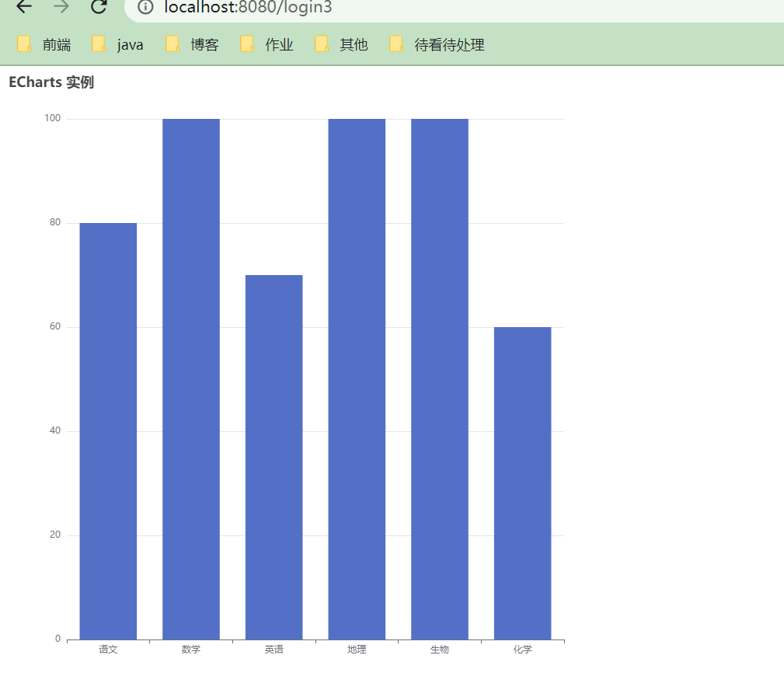Image resolution: width=784 pixels, height=683 pixels.
Task: Click the 化学 bar in chart
Action: click(522, 483)
